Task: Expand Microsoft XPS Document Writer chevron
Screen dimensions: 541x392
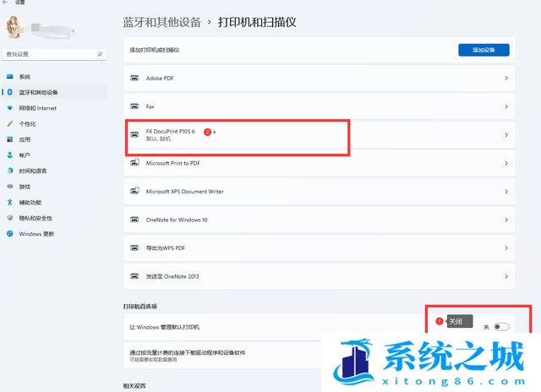Action: tap(506, 191)
